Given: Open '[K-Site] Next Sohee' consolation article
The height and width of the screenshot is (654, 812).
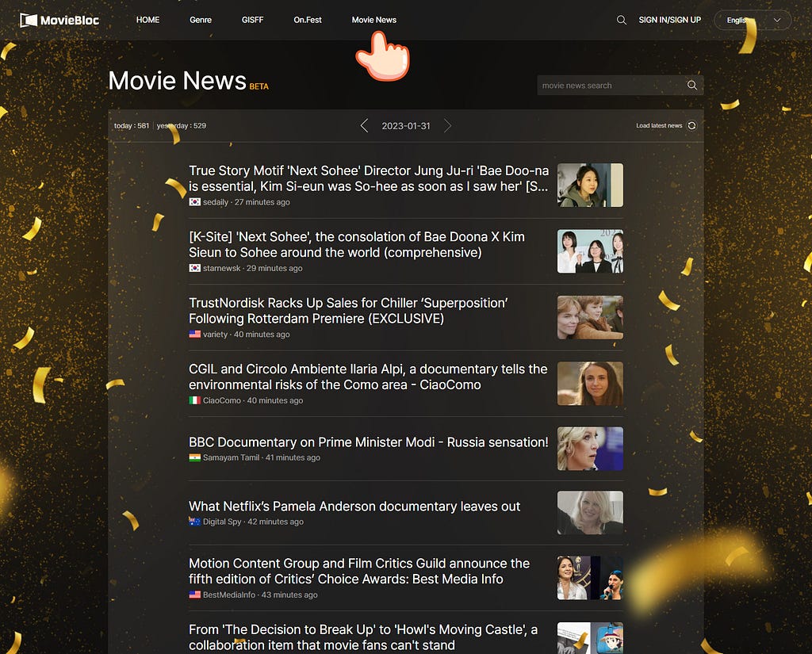Looking at the screenshot, I should pyautogui.click(x=357, y=244).
